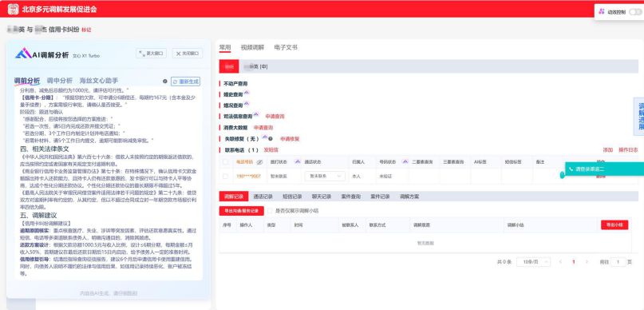The width and height of the screenshot is (644, 310).
Task: Click 申请修复 link
Action: (290, 138)
